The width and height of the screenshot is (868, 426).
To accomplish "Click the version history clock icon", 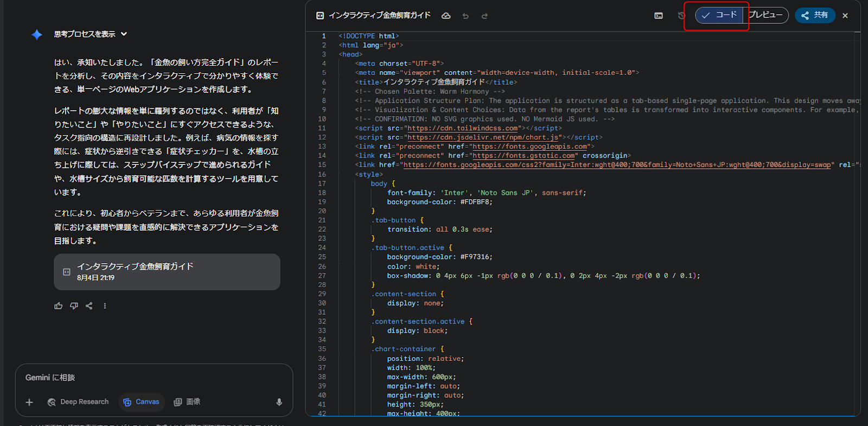I will click(x=681, y=16).
